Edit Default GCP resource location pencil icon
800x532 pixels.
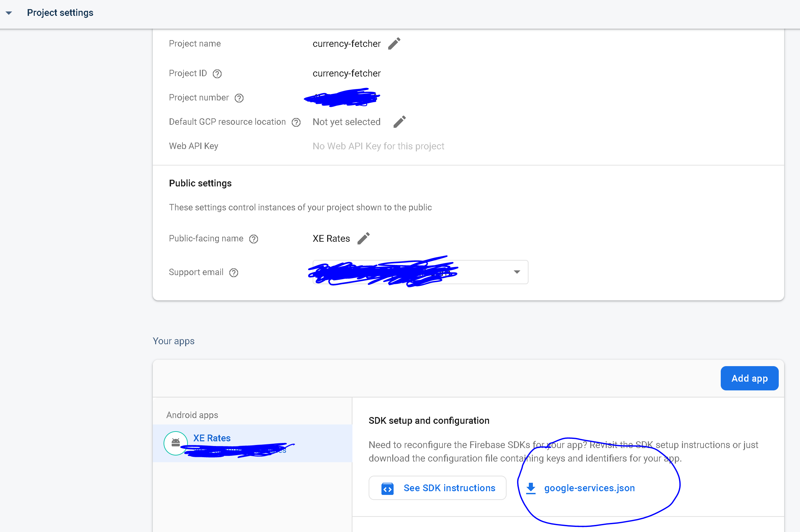(399, 122)
